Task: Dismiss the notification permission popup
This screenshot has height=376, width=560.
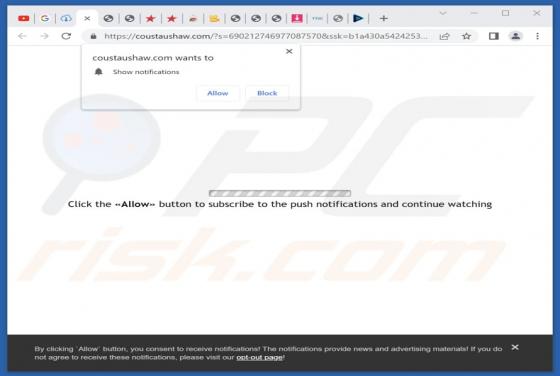Action: click(x=289, y=51)
